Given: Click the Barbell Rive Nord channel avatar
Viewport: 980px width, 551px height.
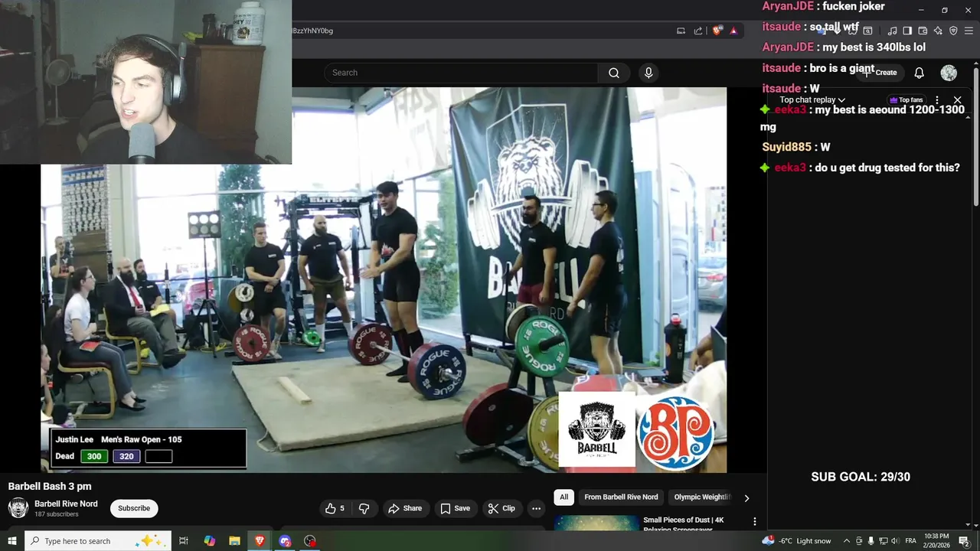Looking at the screenshot, I should click(18, 508).
